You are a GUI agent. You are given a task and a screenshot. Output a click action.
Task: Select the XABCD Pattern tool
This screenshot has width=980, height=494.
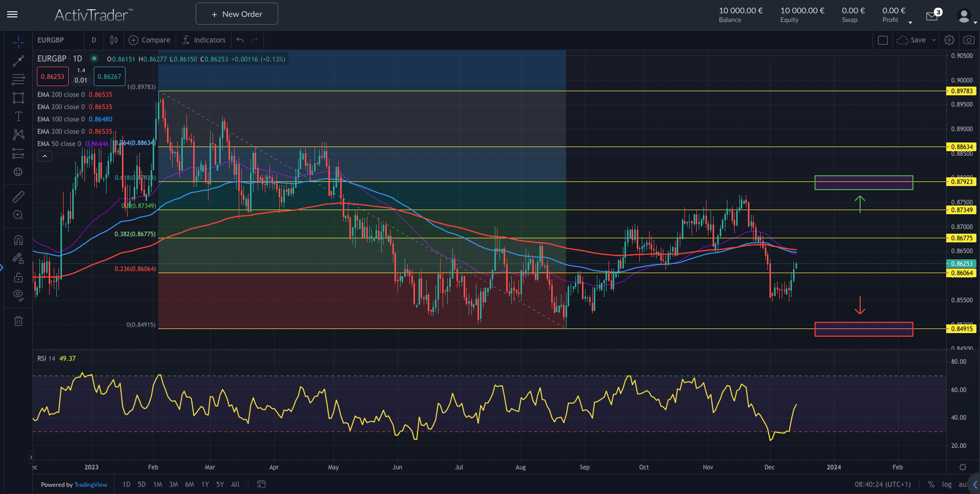point(18,135)
